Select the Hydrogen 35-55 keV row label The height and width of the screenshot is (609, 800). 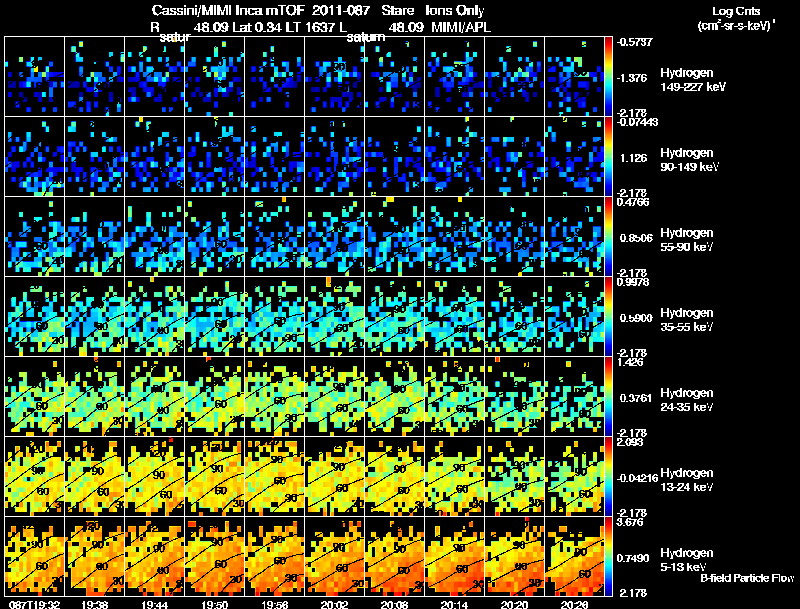point(687,320)
